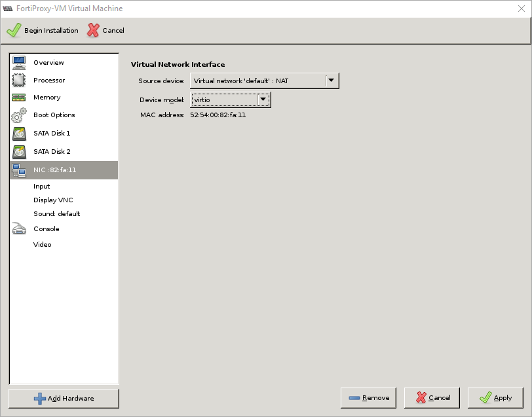Open Memory settings via the RAM icon

pyautogui.click(x=20, y=98)
